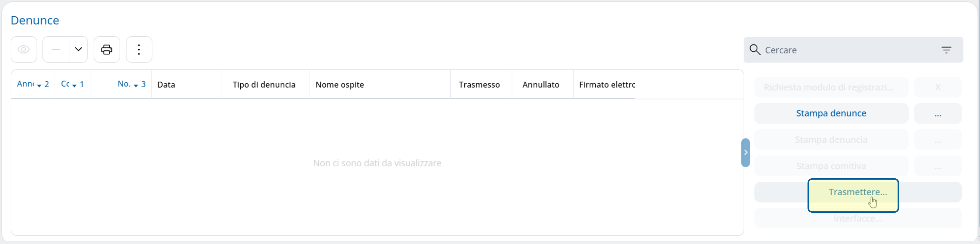Image resolution: width=980 pixels, height=244 pixels.
Task: Expand the dropdown chevron beside dash button
Action: (x=78, y=49)
